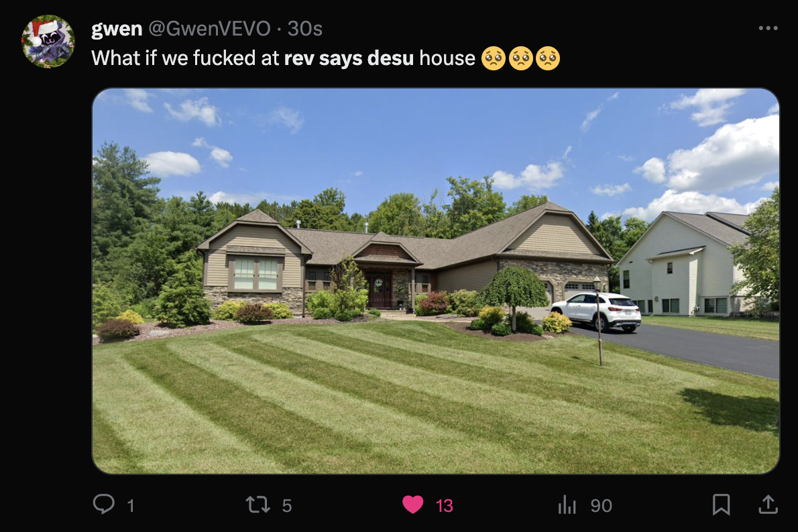Click the bold rev says desu text
798x532 pixels.
[x=349, y=58]
